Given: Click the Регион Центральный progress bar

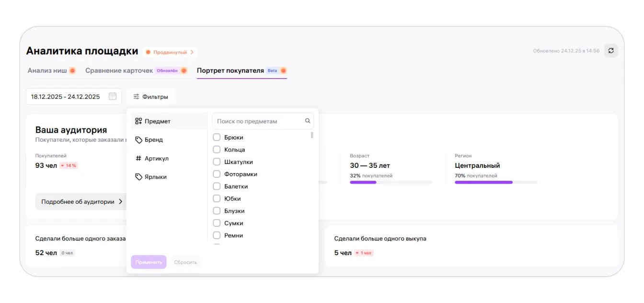Looking at the screenshot, I should pos(495,183).
